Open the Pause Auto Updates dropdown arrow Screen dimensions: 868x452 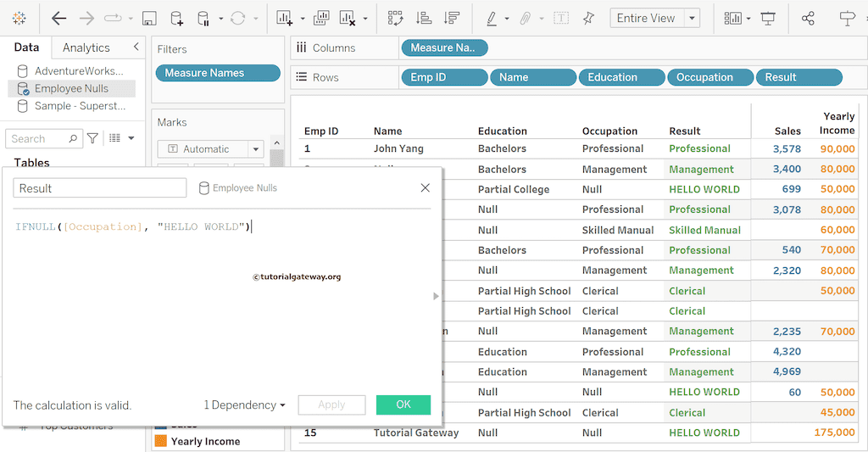[220, 19]
